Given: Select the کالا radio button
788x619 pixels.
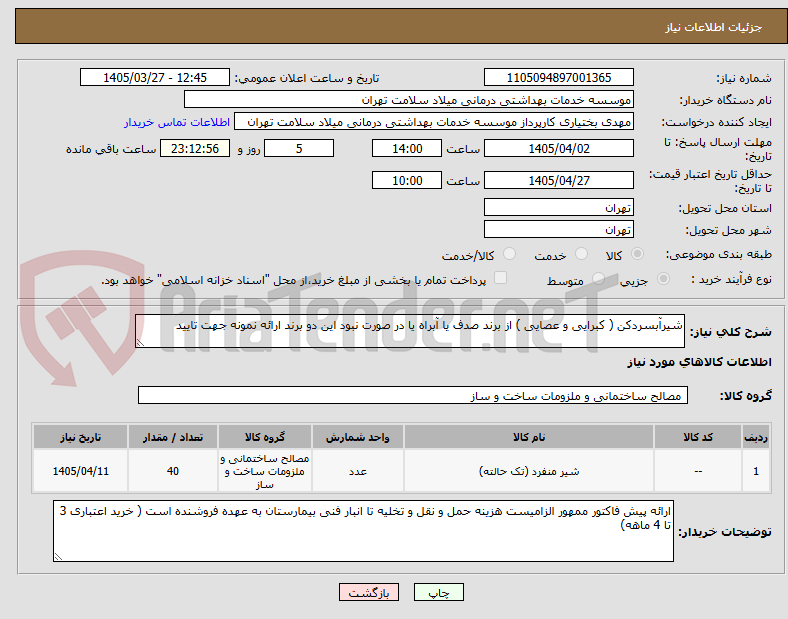Looking at the screenshot, I should (637, 254).
